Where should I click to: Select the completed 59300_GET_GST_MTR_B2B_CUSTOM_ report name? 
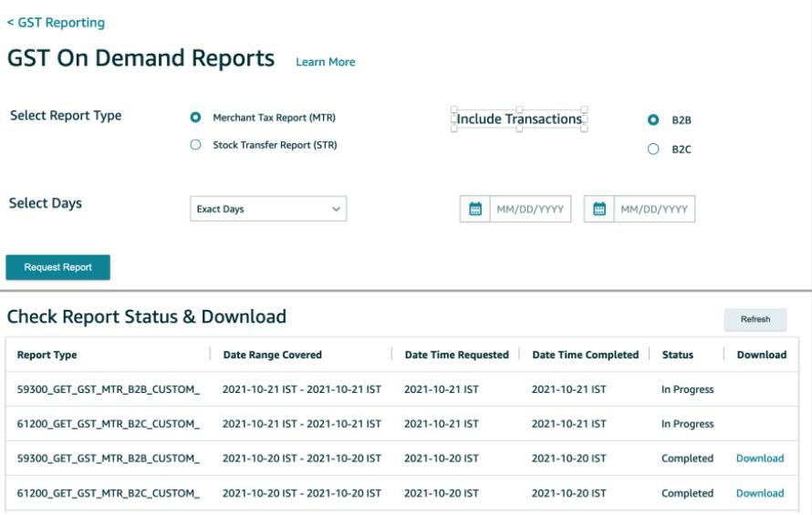[x=109, y=458]
